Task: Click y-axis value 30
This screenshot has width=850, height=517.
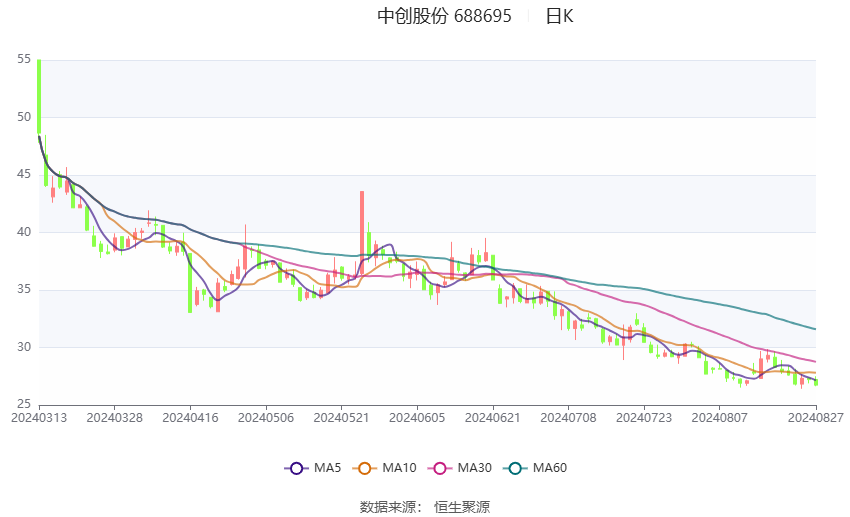Action: pyautogui.click(x=24, y=347)
